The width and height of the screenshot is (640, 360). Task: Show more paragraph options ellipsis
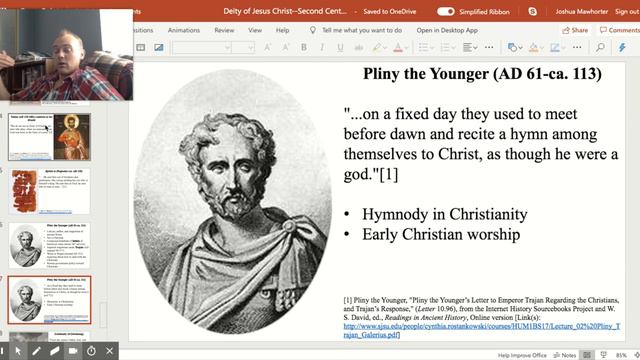(x=489, y=47)
